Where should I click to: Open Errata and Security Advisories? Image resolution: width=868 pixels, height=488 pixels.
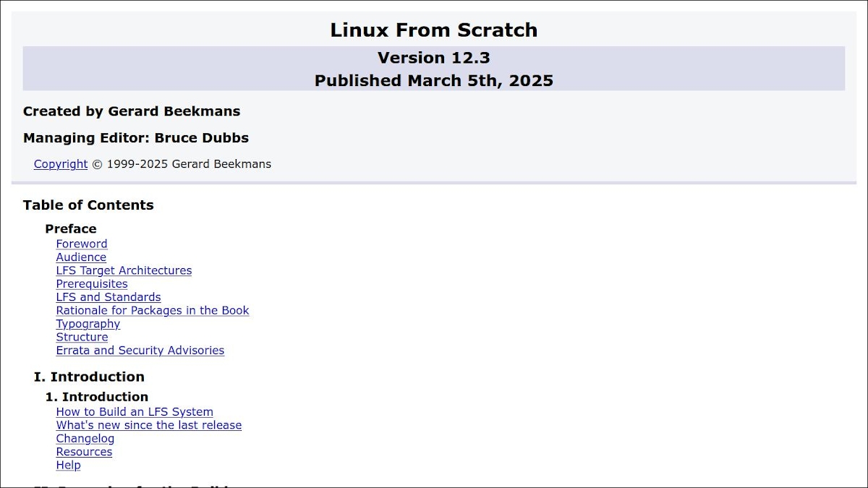pyautogui.click(x=140, y=351)
